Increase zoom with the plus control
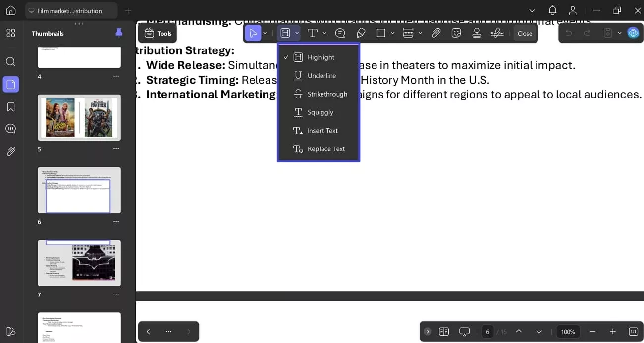Screen dimensions: 644x343 click(612, 331)
